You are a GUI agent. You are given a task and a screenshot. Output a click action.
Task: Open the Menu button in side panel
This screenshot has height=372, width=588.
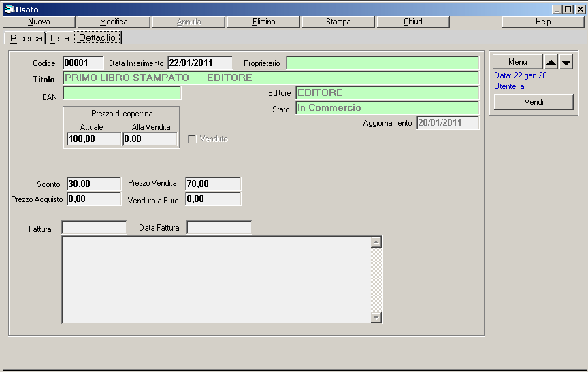[x=518, y=62]
